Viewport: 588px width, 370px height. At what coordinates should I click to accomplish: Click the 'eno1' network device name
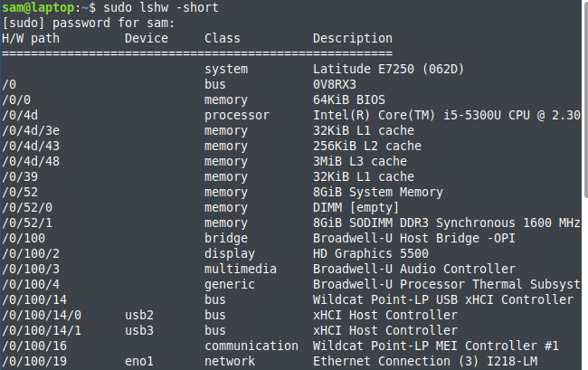(x=139, y=362)
